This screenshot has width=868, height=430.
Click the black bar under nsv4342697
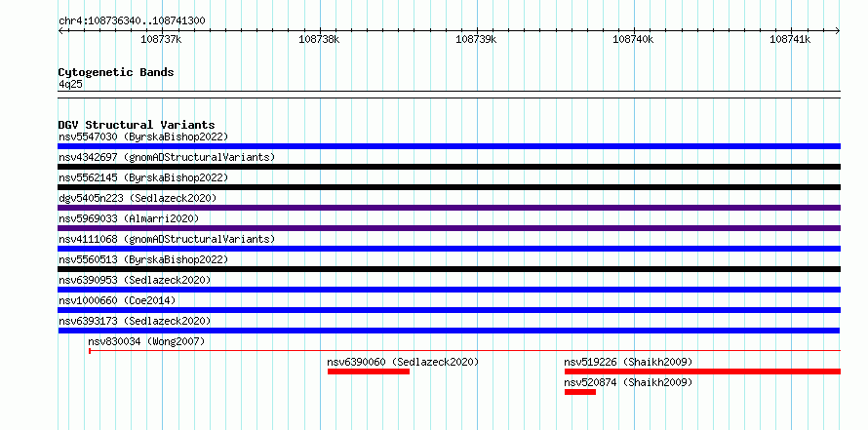[449, 167]
